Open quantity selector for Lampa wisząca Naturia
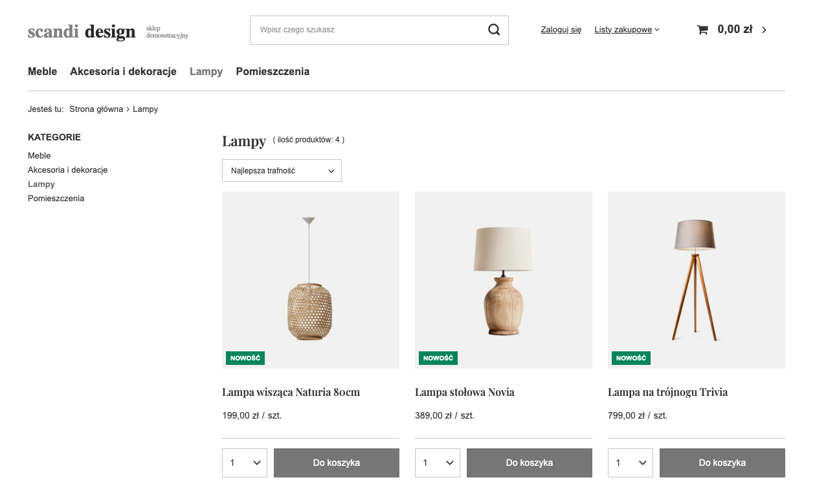 pyautogui.click(x=245, y=463)
